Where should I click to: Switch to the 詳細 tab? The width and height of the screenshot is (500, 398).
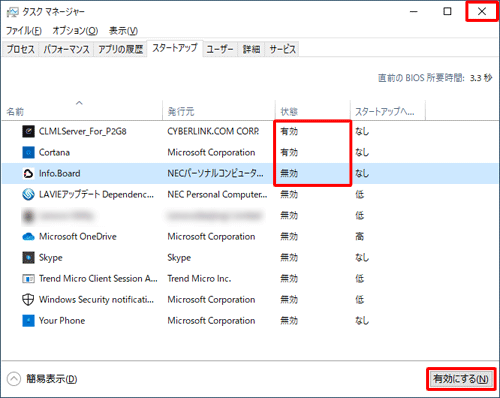[x=251, y=49]
